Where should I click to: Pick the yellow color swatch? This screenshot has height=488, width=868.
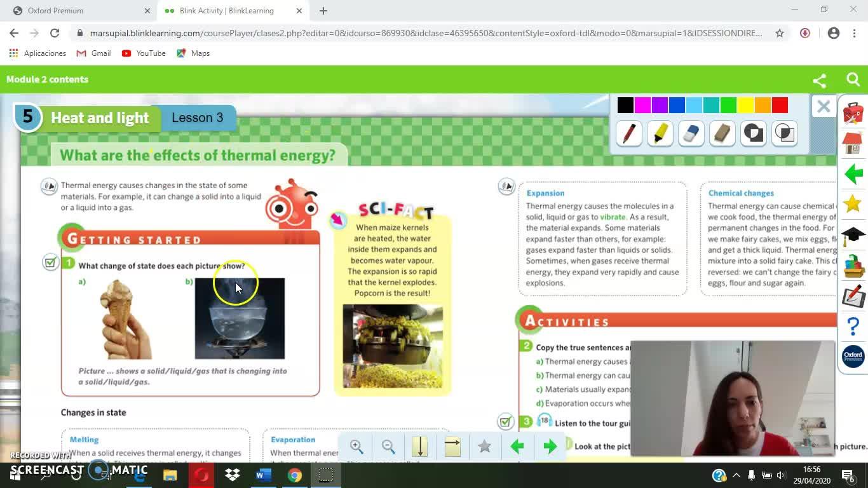pyautogui.click(x=745, y=105)
